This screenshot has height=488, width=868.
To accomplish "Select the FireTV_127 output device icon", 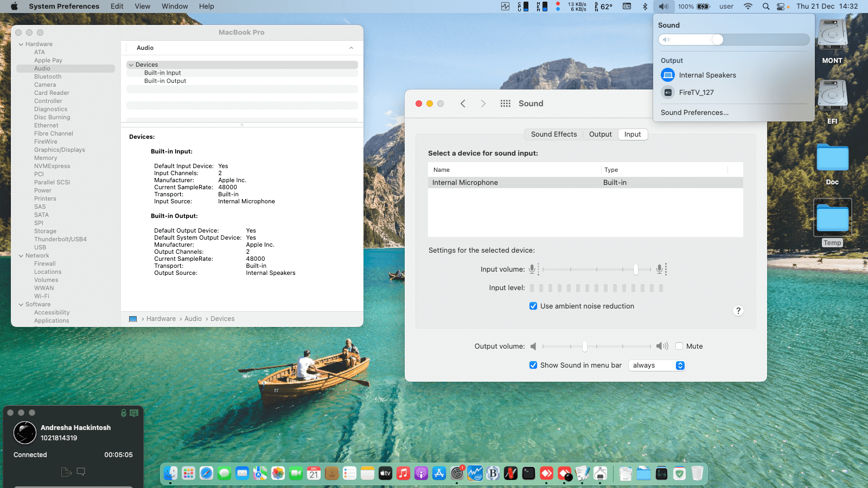I will (668, 93).
